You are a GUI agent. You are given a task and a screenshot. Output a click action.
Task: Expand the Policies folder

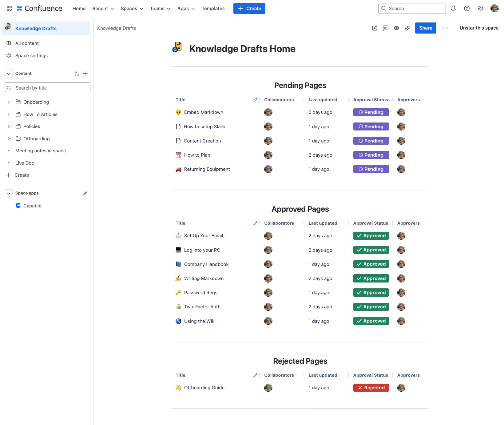[9, 126]
